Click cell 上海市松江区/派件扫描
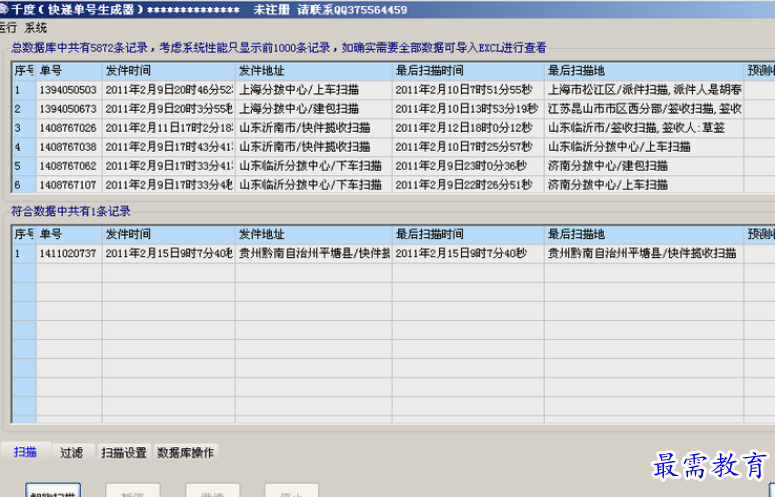This screenshot has width=775, height=497. tap(644, 90)
